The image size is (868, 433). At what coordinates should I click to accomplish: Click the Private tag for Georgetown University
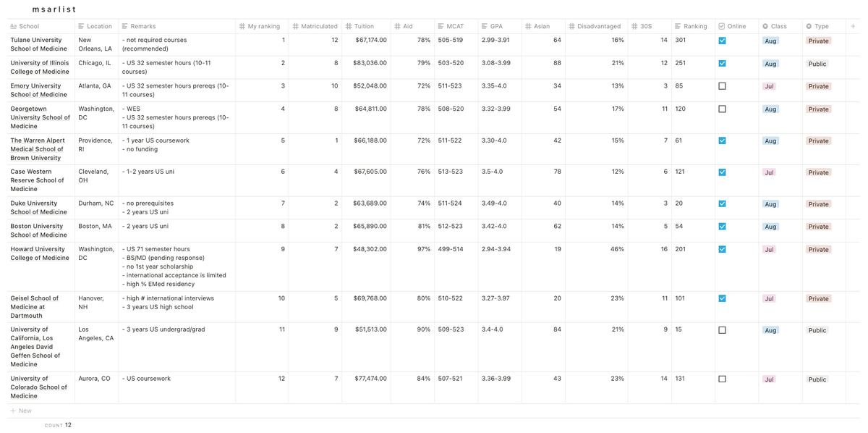pos(819,109)
